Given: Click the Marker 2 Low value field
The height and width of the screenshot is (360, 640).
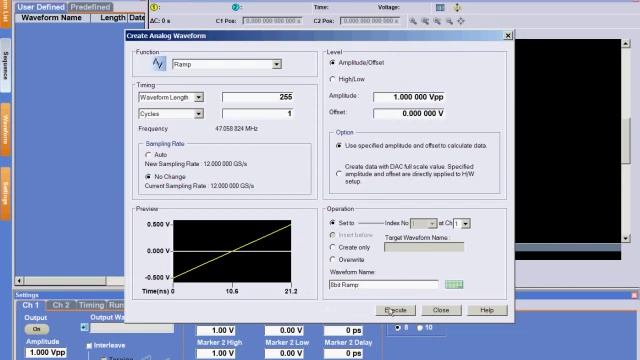Looking at the screenshot, I should [x=284, y=353].
